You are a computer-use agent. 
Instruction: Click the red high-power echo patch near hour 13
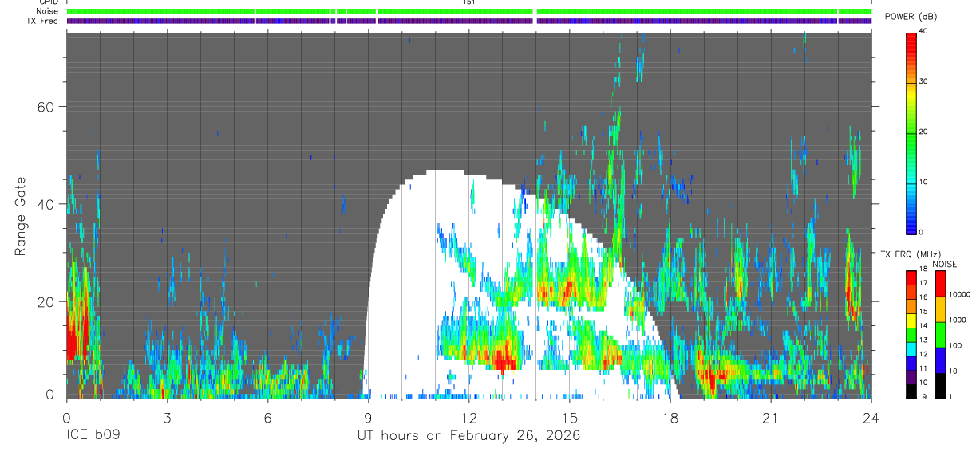click(504, 360)
